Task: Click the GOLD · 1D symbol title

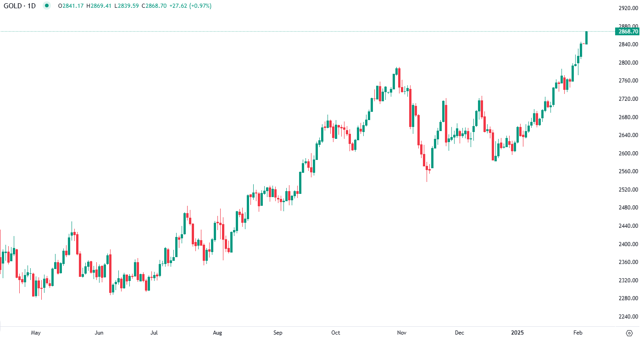Action: [19, 6]
